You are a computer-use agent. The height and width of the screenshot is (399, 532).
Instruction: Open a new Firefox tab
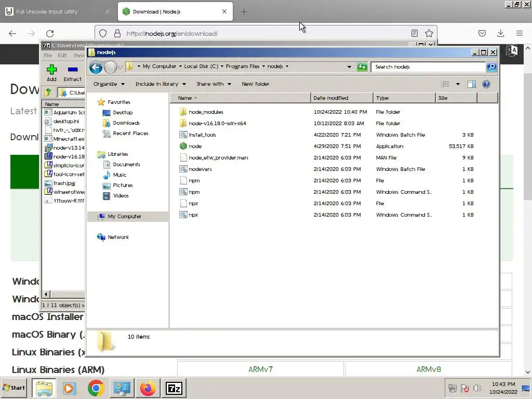coord(244,11)
